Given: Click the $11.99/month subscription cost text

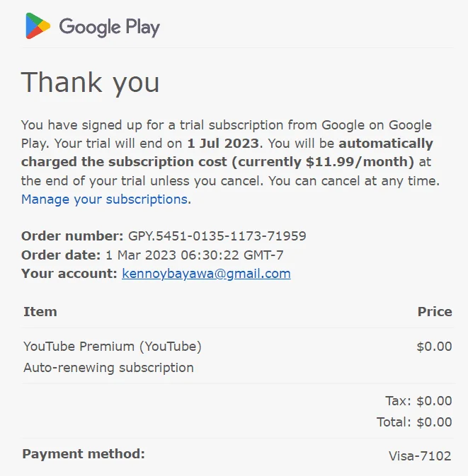Looking at the screenshot, I should [x=356, y=162].
